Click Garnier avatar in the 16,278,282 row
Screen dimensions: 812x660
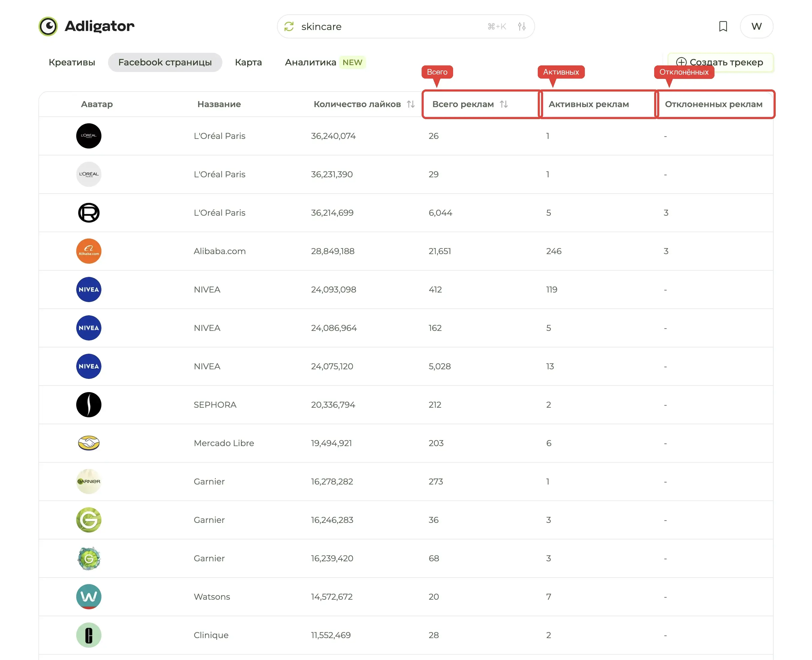(x=89, y=481)
